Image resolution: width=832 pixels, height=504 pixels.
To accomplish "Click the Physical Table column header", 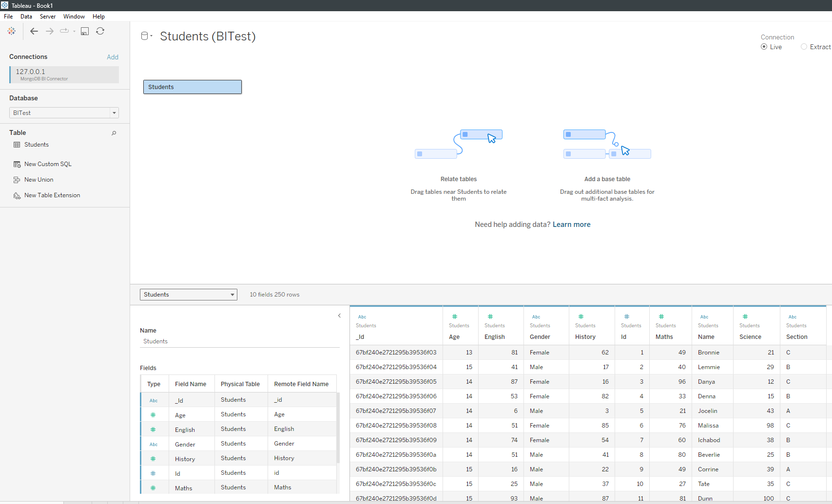I will click(240, 384).
